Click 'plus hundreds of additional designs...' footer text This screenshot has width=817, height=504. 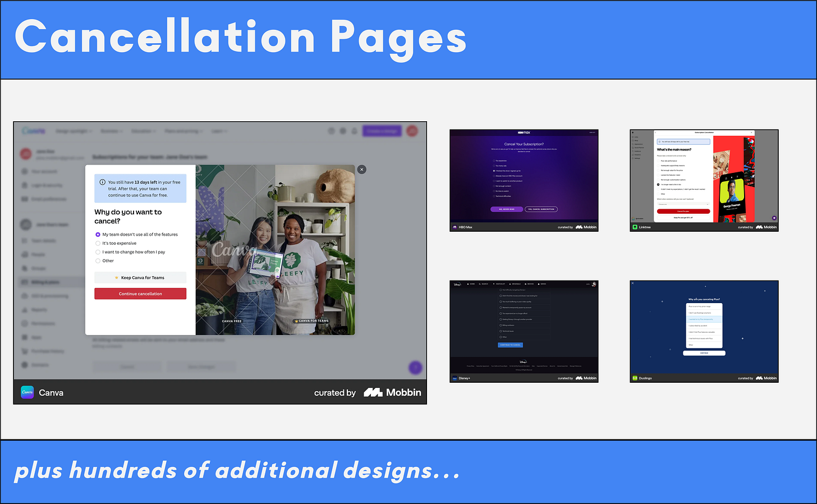(237, 470)
